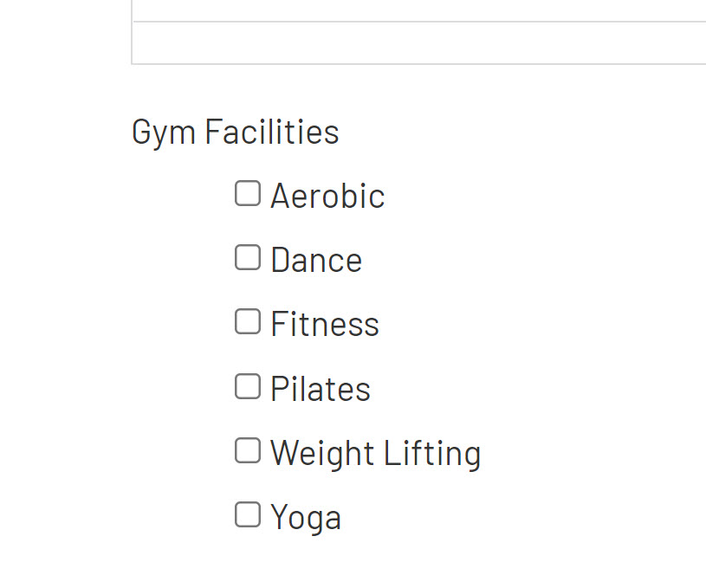Click the Yoga label text

(x=305, y=518)
